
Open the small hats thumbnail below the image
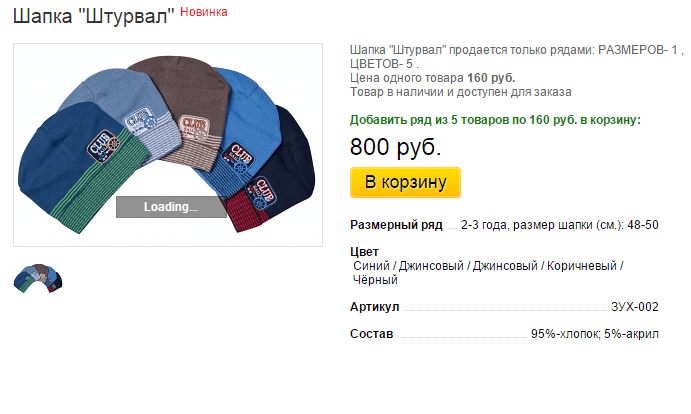pos(38,278)
